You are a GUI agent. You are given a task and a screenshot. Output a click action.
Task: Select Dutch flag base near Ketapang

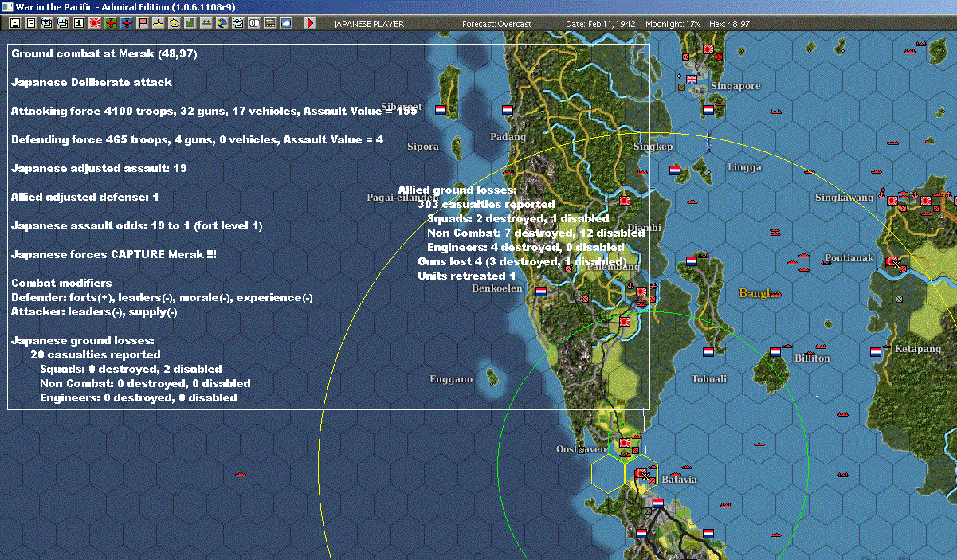(x=876, y=351)
